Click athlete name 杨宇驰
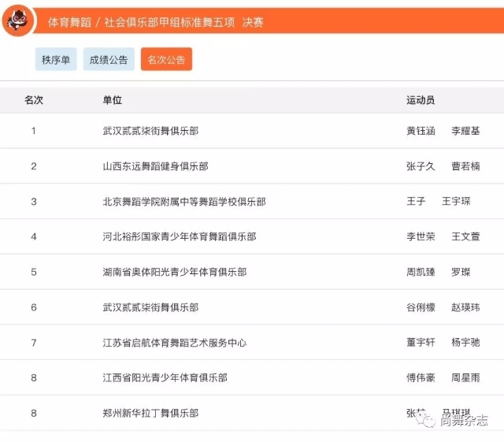Viewport: 504px width, 442px height. tap(465, 342)
